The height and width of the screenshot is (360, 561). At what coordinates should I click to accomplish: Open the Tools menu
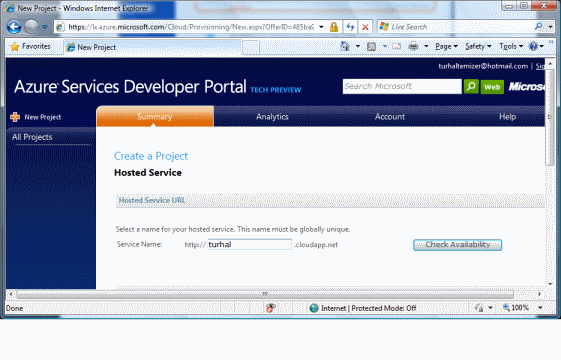point(511,46)
